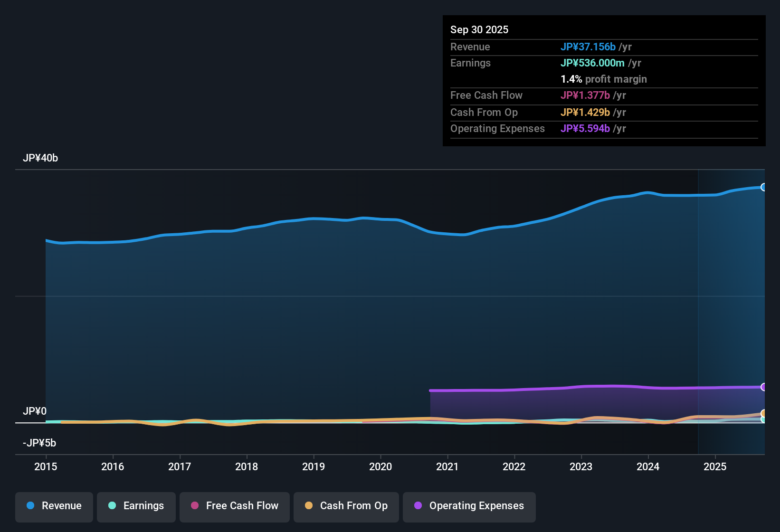Toggle the Revenue series visibility
Screen dimensions: 780x532
[54, 506]
